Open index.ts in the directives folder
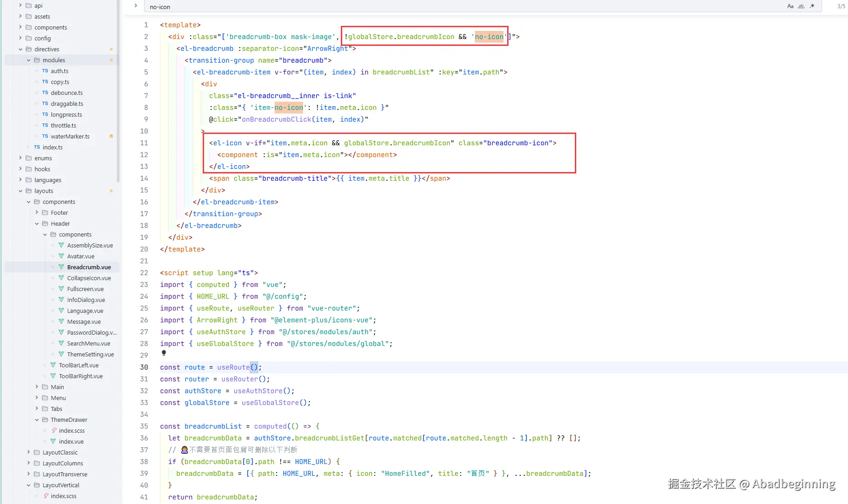Screen dimensions: 848x504 [52, 147]
